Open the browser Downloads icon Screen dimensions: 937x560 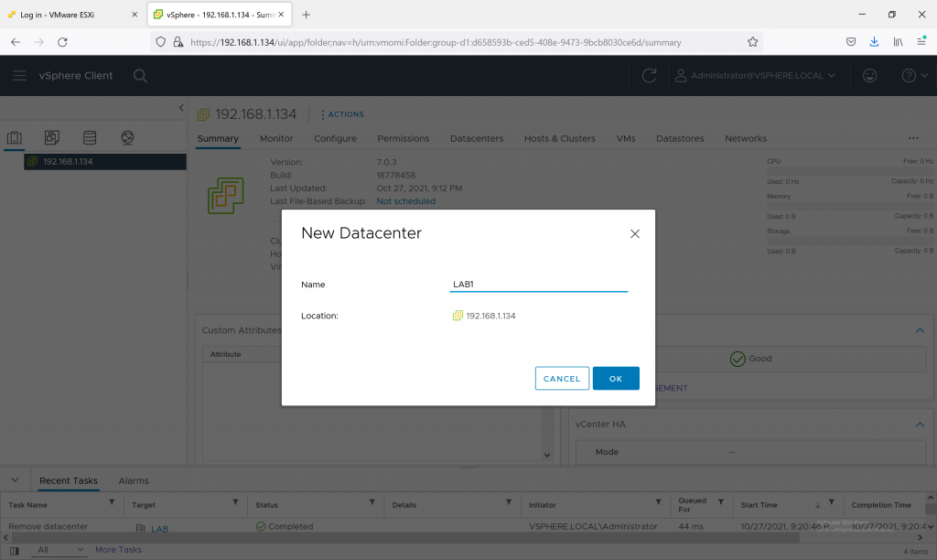[x=874, y=42]
